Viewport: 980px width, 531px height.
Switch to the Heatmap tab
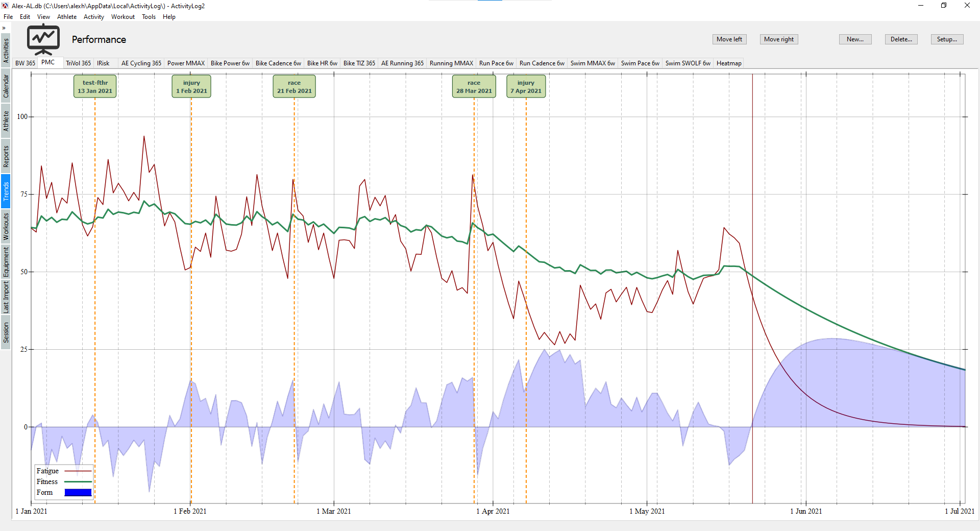(x=729, y=63)
